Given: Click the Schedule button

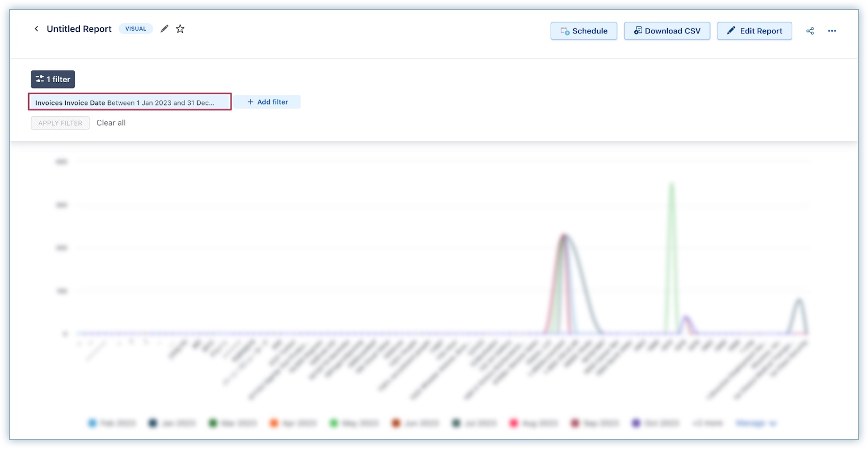Looking at the screenshot, I should [583, 31].
